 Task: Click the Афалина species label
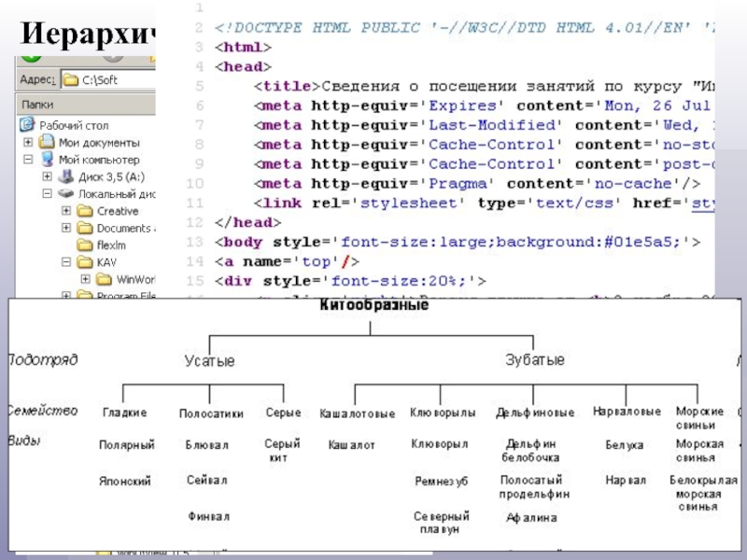click(531, 517)
